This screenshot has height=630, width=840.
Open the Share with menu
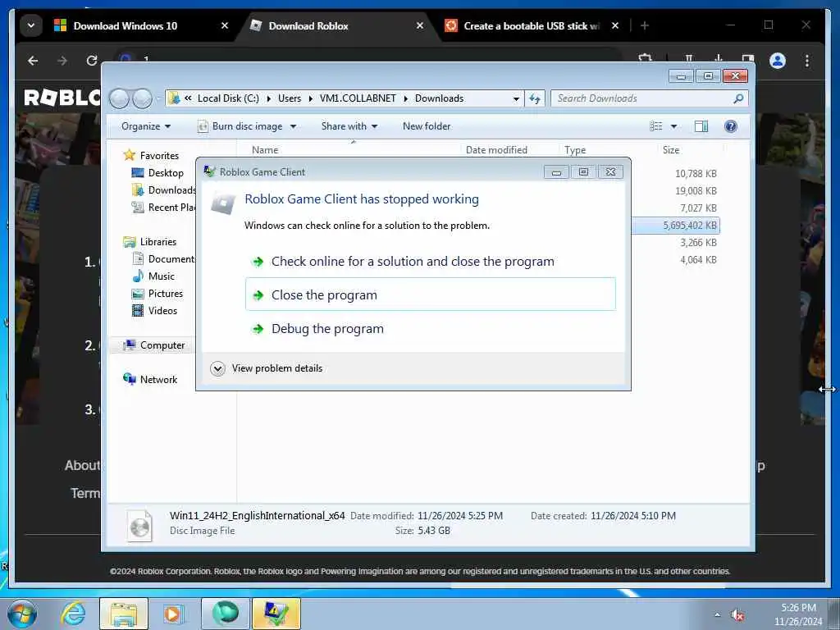tap(349, 126)
